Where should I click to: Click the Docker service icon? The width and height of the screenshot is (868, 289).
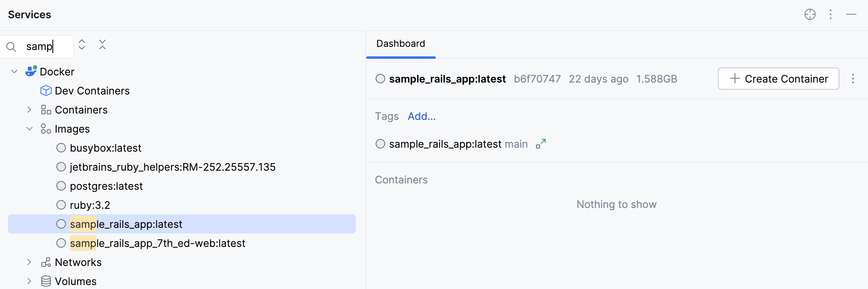[x=31, y=71]
